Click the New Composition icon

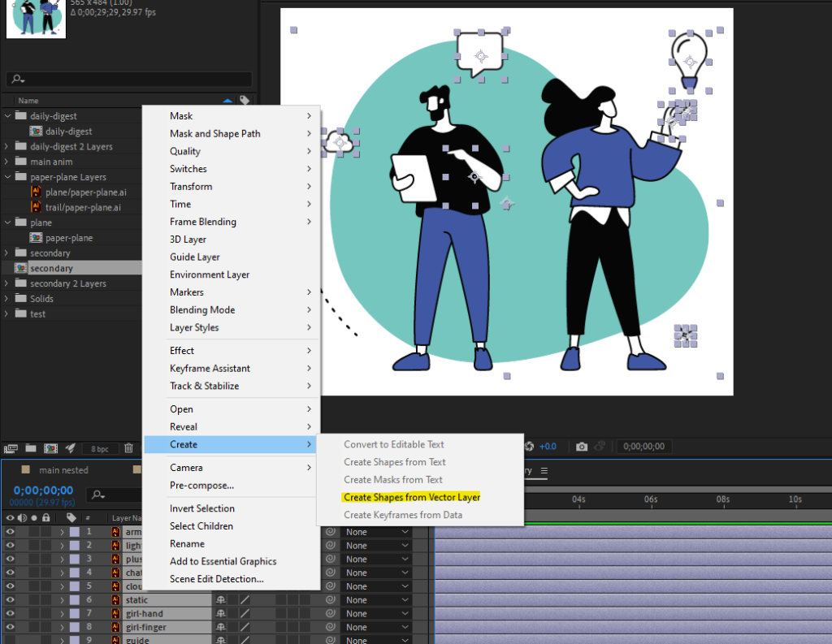pyautogui.click(x=50, y=447)
